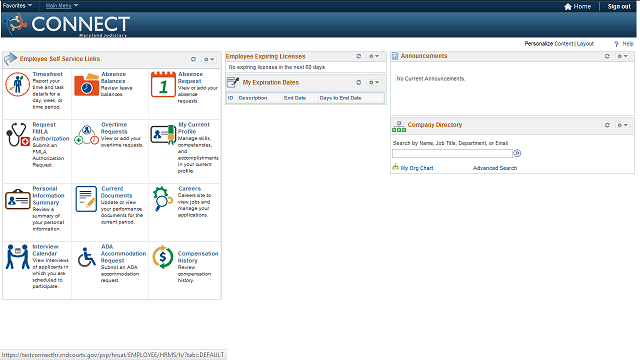Image resolution: width=640 pixels, height=360 pixels.
Task: Click the Absence Balances folder icon
Action: pos(87,85)
